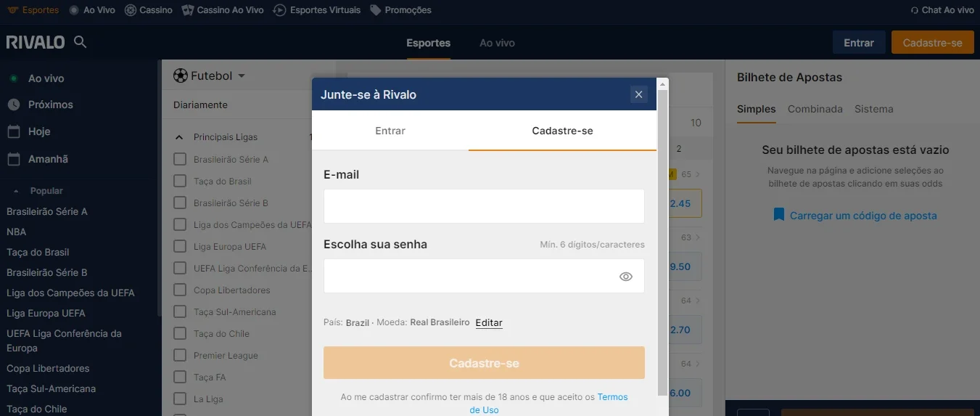Focus the E-mail input field
980x416 pixels.
coord(484,206)
